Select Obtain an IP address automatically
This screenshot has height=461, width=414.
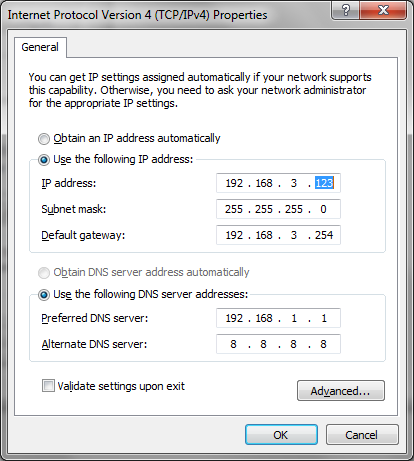click(x=44, y=139)
